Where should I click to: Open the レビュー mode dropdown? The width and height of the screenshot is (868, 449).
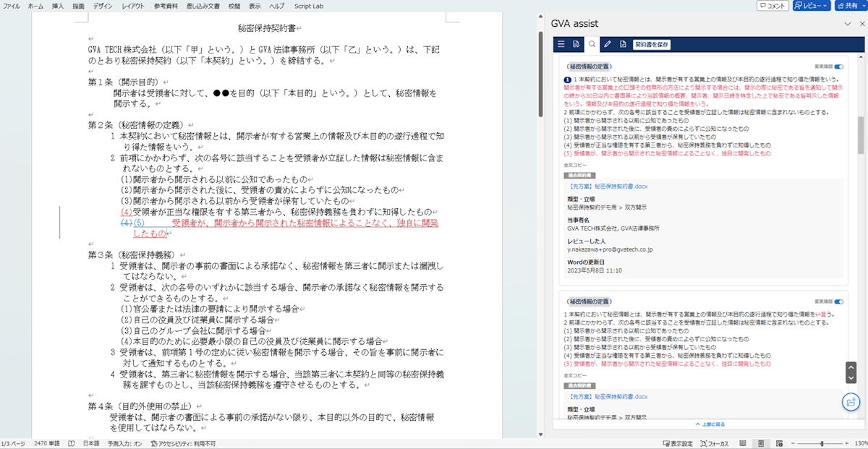click(x=812, y=6)
